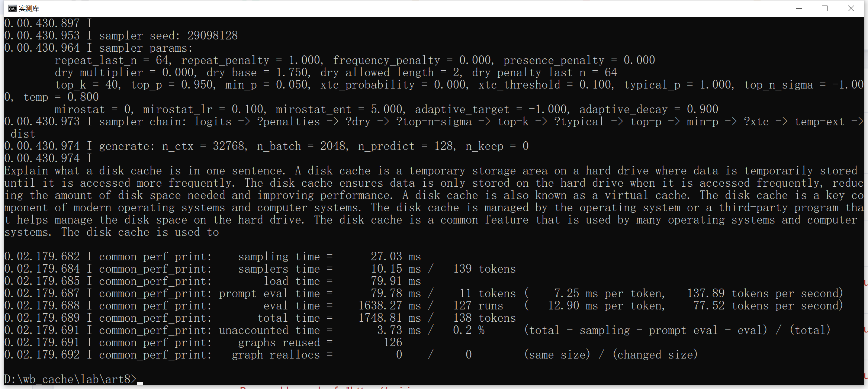Open the console system menu icon
Viewport: 868px width, 389px height.
tap(12, 9)
